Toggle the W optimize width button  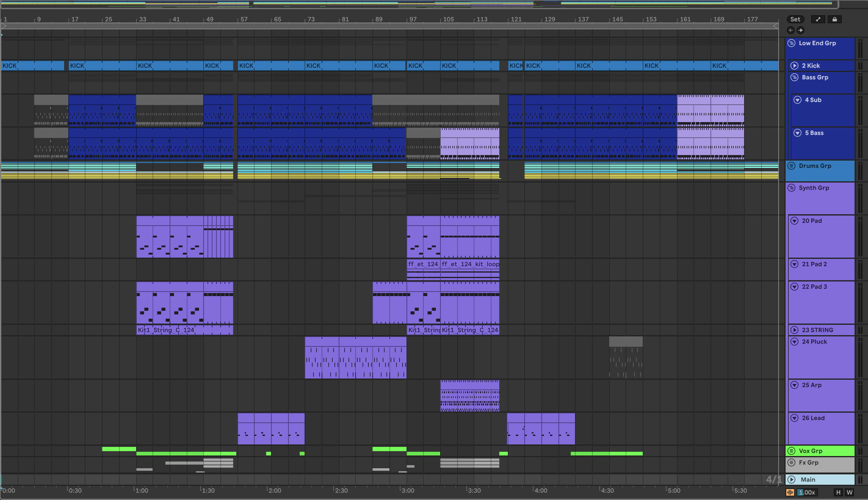(x=849, y=492)
